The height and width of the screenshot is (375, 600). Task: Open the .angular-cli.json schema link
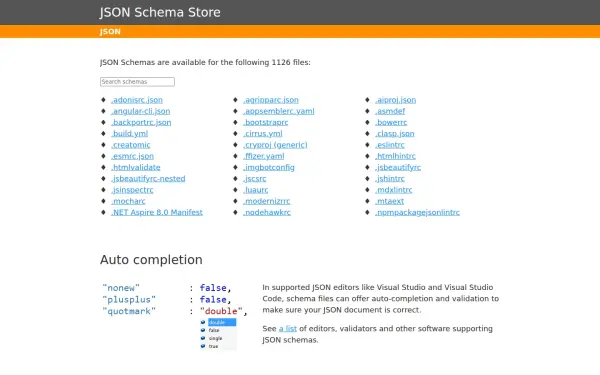(x=140, y=111)
